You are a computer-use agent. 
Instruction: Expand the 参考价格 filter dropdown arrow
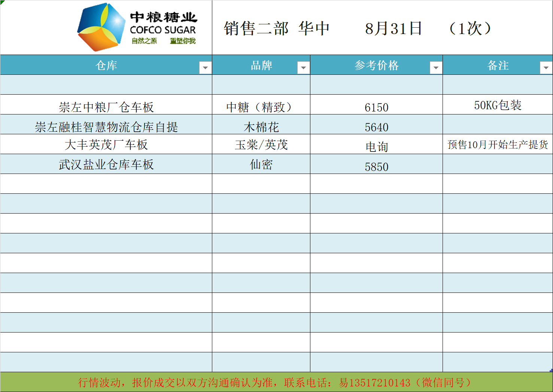pos(435,68)
